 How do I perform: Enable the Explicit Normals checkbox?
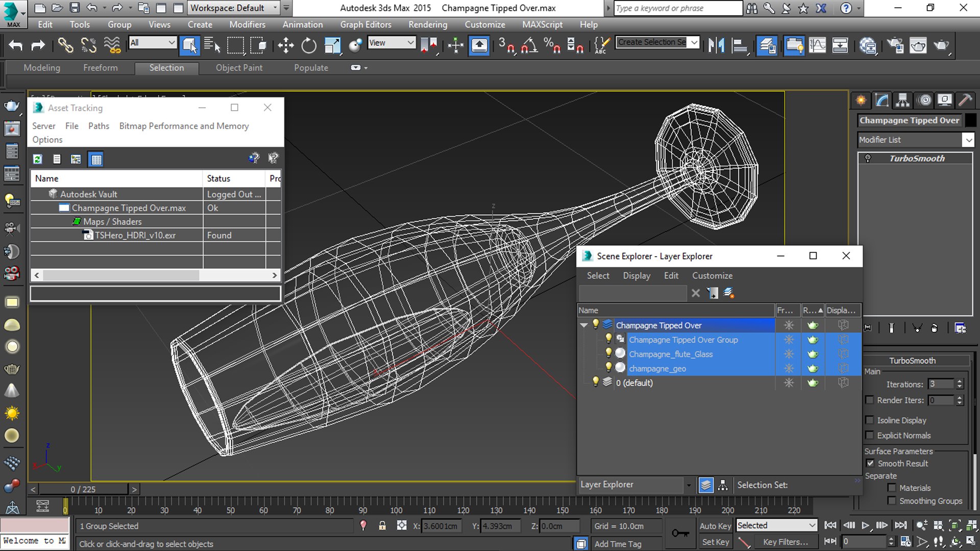click(x=870, y=435)
